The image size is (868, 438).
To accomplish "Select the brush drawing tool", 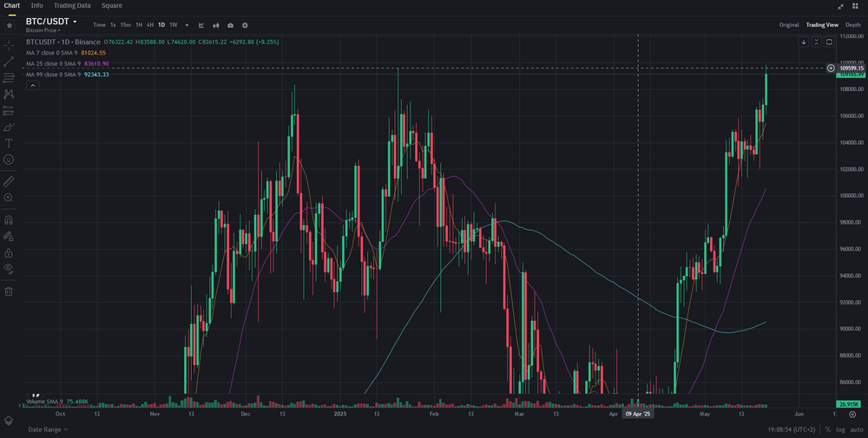I will [x=9, y=127].
